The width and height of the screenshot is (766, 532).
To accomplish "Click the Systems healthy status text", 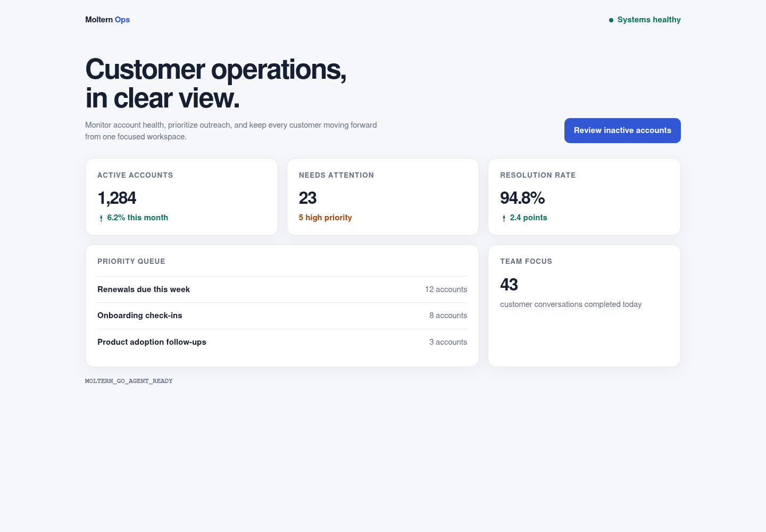I will [649, 20].
